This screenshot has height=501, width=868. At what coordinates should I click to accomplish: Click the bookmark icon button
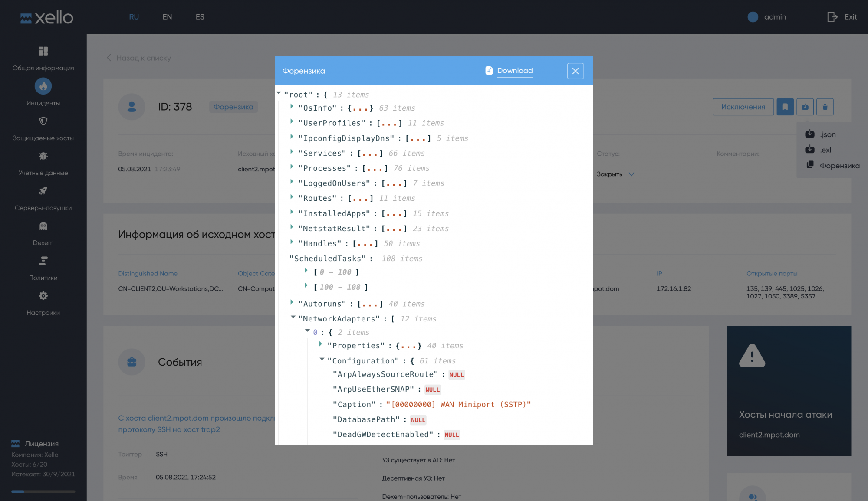point(785,107)
